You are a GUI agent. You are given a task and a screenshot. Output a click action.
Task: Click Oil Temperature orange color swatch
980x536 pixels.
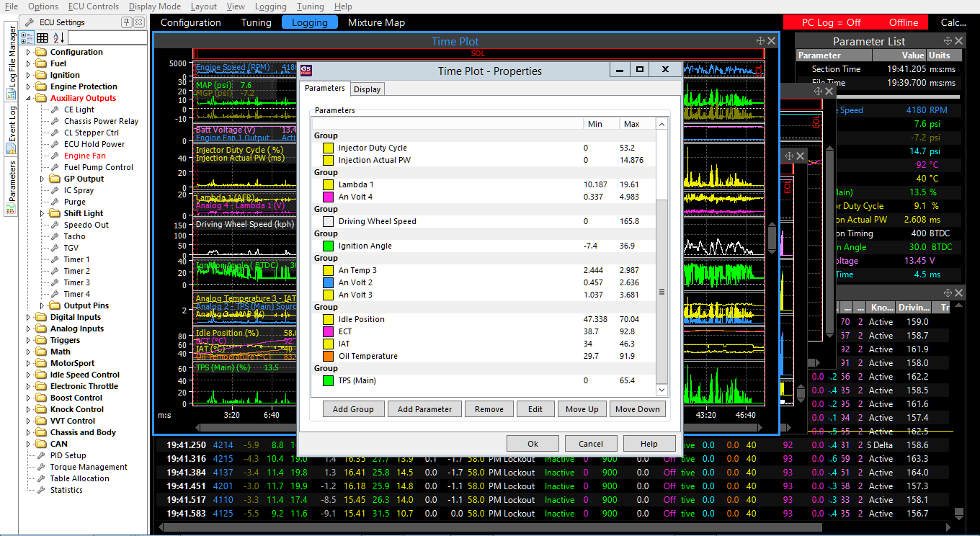328,356
